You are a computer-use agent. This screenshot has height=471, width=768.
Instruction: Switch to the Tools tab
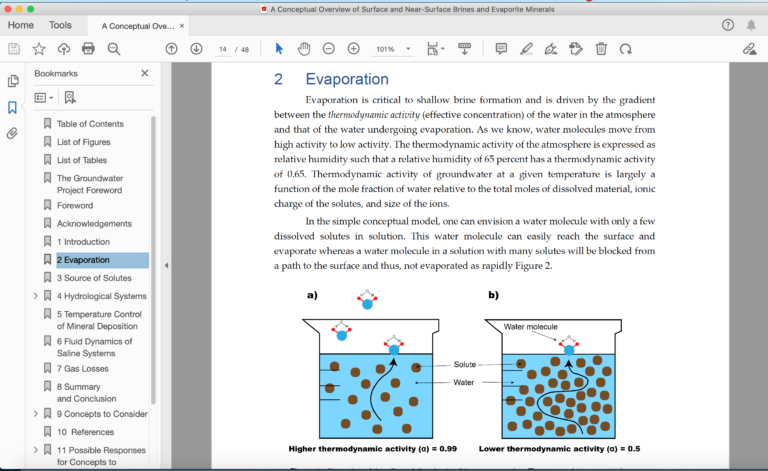click(x=60, y=25)
